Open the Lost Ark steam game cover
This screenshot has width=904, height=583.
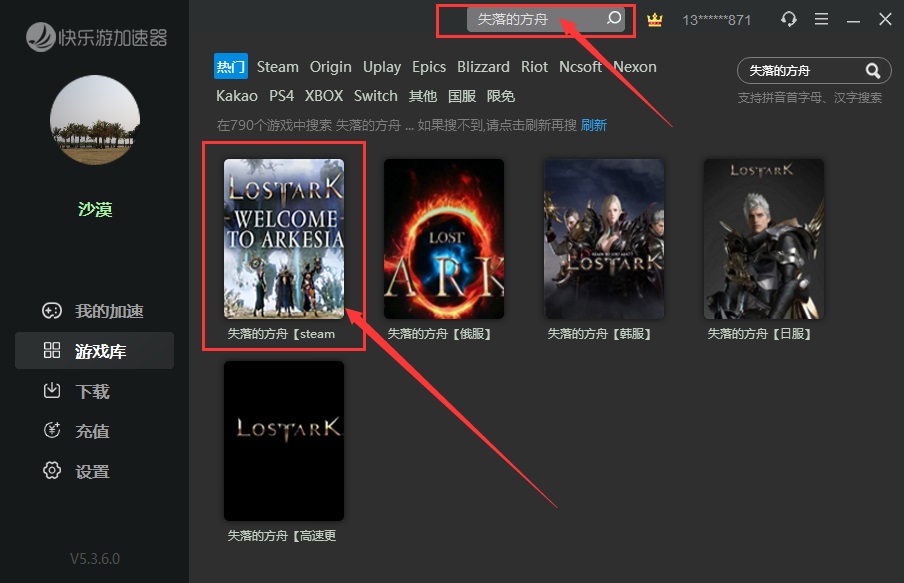pyautogui.click(x=284, y=239)
